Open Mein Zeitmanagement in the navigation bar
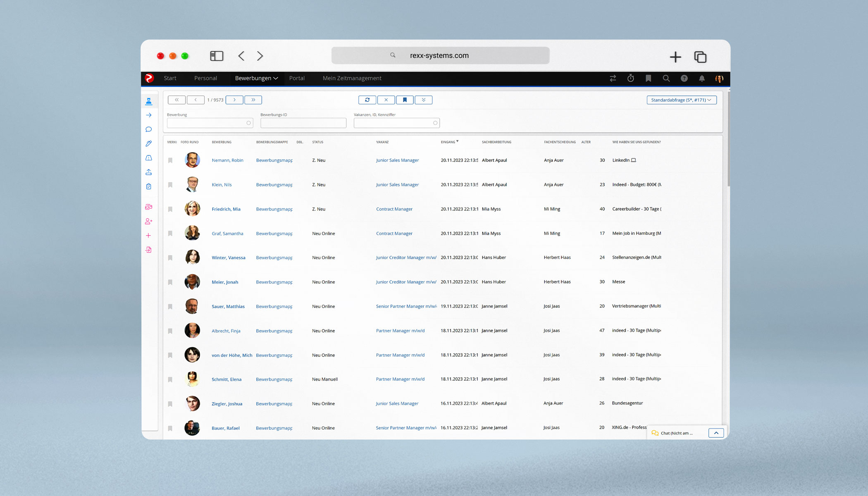868x496 pixels. pyautogui.click(x=352, y=78)
